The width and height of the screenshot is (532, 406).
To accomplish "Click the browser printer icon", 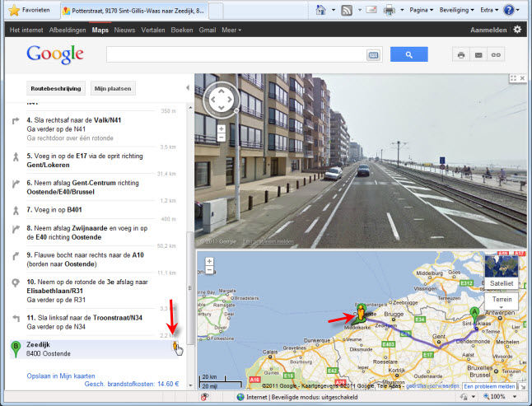I will [x=390, y=11].
